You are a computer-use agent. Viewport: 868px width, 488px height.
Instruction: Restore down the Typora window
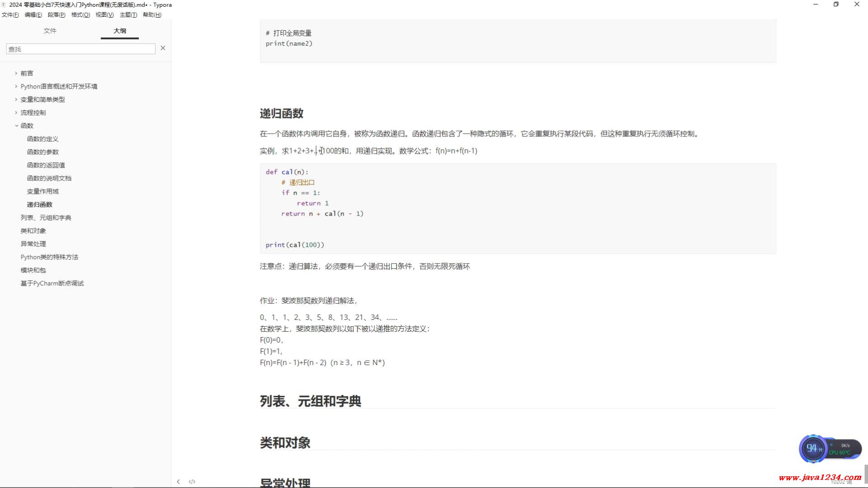pyautogui.click(x=836, y=5)
